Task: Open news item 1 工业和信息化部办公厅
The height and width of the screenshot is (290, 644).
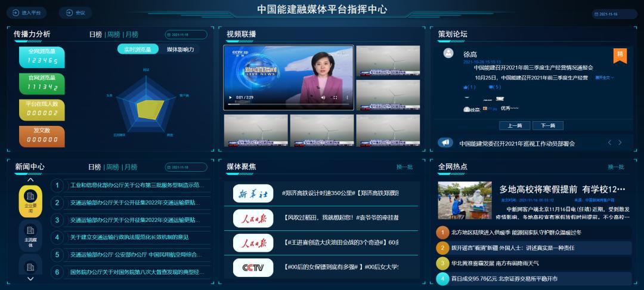Action: (137, 186)
